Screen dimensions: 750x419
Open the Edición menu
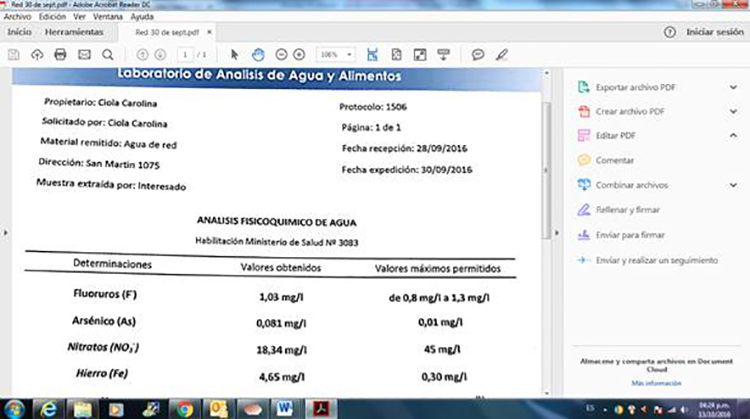52,17
